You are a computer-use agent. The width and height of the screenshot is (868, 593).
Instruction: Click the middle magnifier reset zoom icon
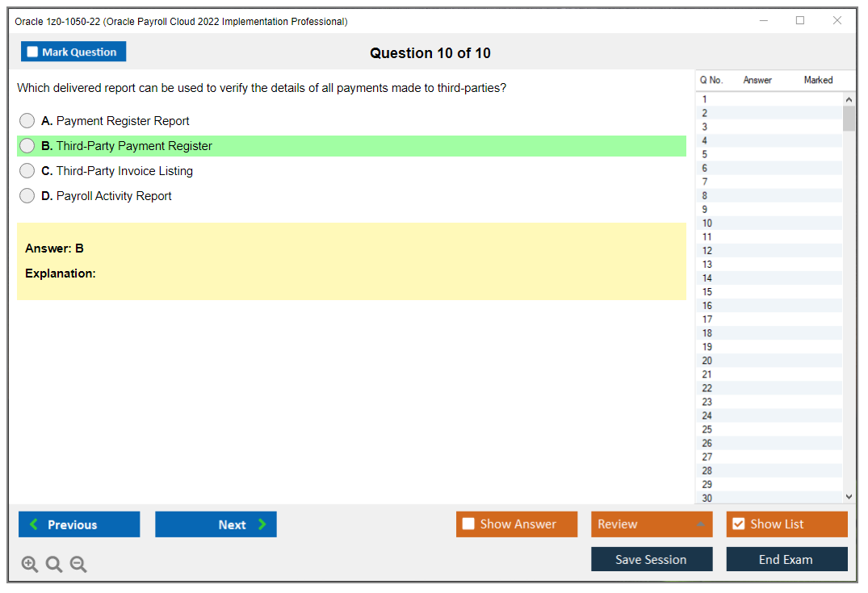[53, 564]
